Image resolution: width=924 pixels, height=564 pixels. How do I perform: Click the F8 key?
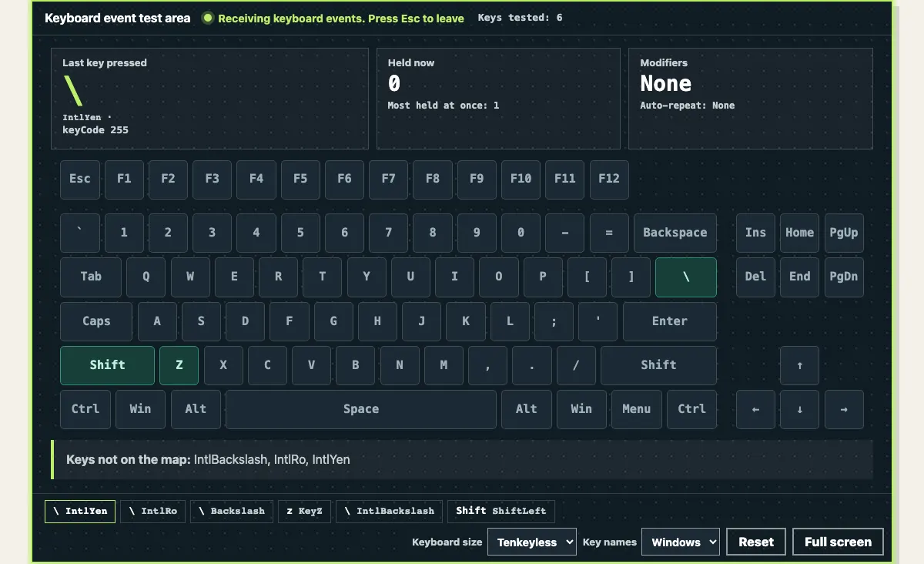click(433, 179)
